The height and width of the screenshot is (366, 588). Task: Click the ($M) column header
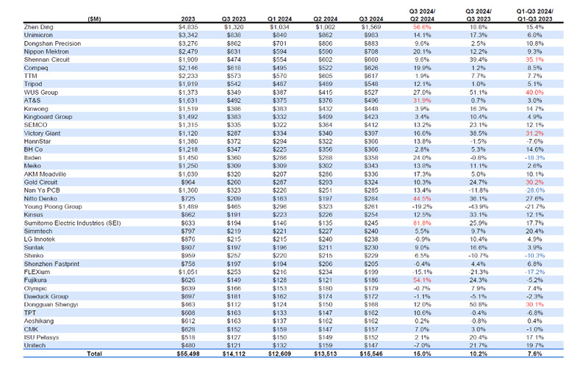[94, 19]
